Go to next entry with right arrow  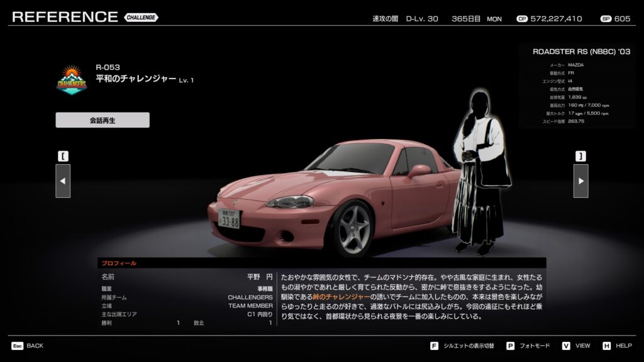click(580, 181)
